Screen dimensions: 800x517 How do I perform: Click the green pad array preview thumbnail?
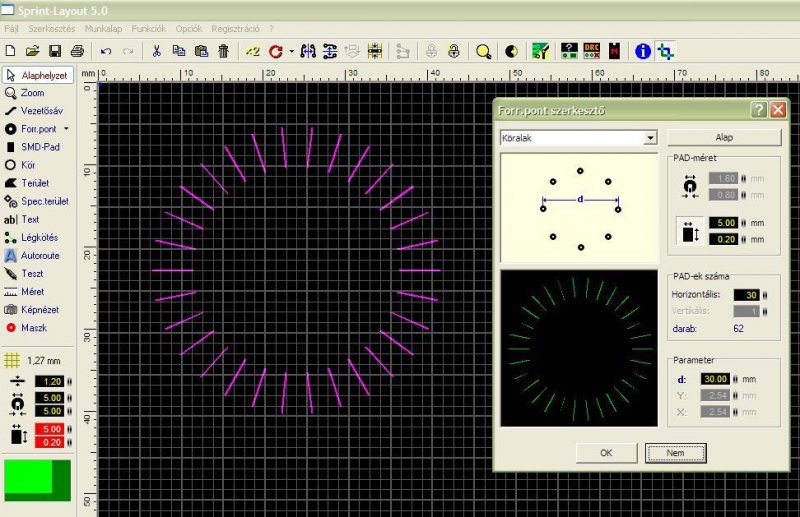[x=579, y=348]
